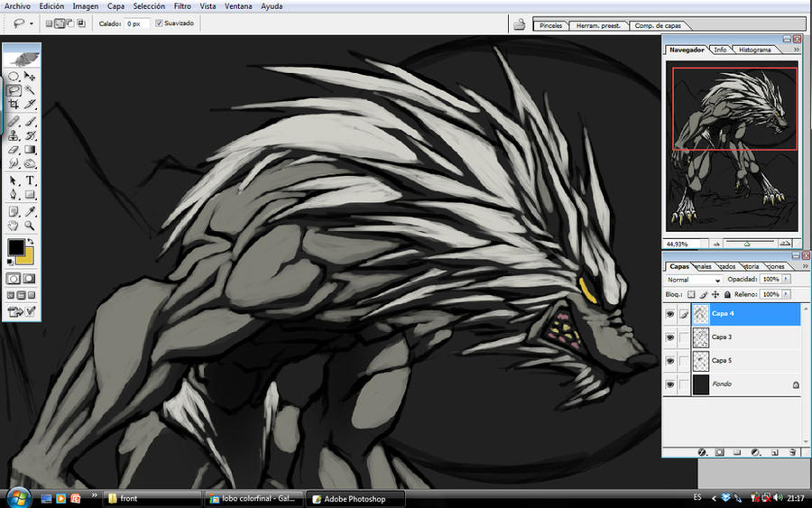
Task: Select the Notes tool
Action: (x=14, y=211)
